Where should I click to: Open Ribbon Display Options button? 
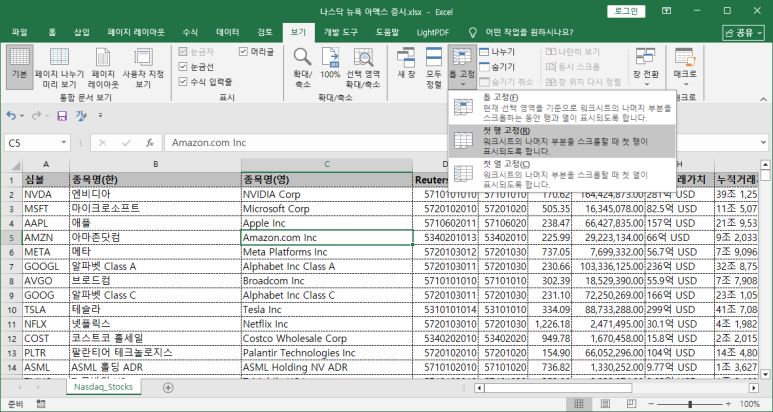pyautogui.click(x=667, y=11)
